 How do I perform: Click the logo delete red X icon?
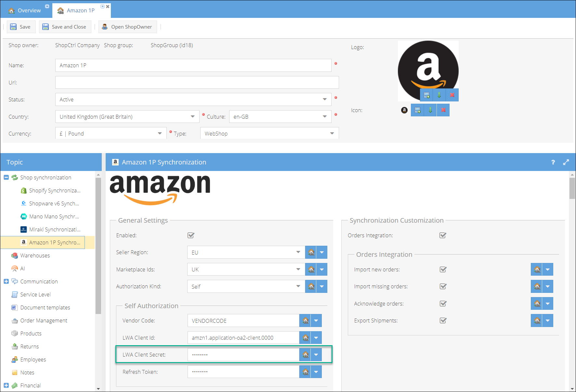[452, 95]
